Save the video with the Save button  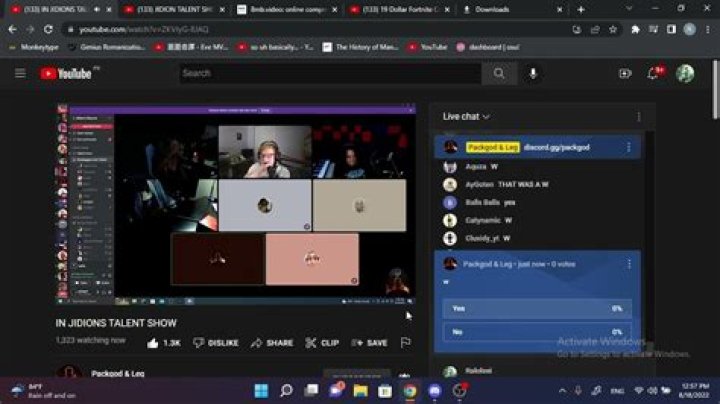369,343
